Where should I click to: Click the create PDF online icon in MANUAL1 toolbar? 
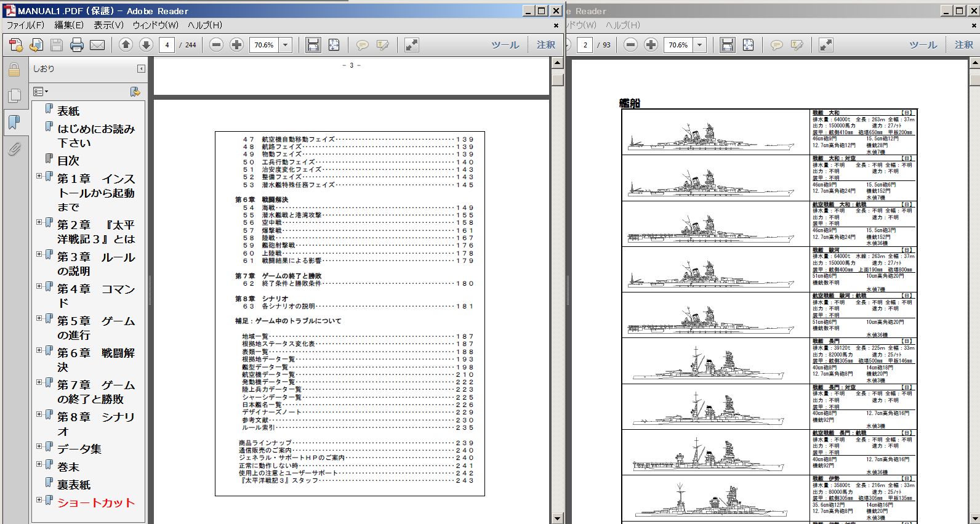point(16,45)
